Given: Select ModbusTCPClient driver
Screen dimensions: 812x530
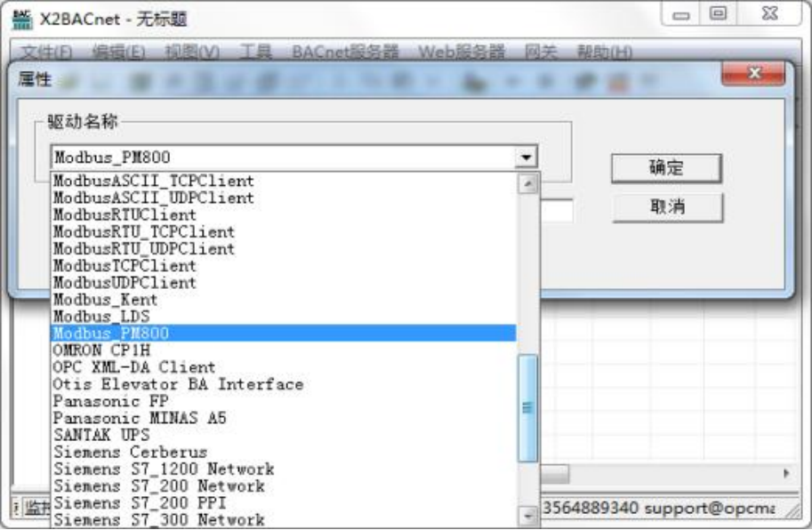Looking at the screenshot, I should click(x=284, y=266).
